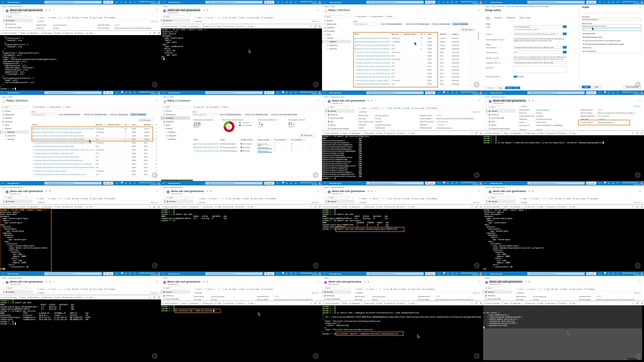
Task: Sort by Category column in Policy Definitions
Action: 455,34
